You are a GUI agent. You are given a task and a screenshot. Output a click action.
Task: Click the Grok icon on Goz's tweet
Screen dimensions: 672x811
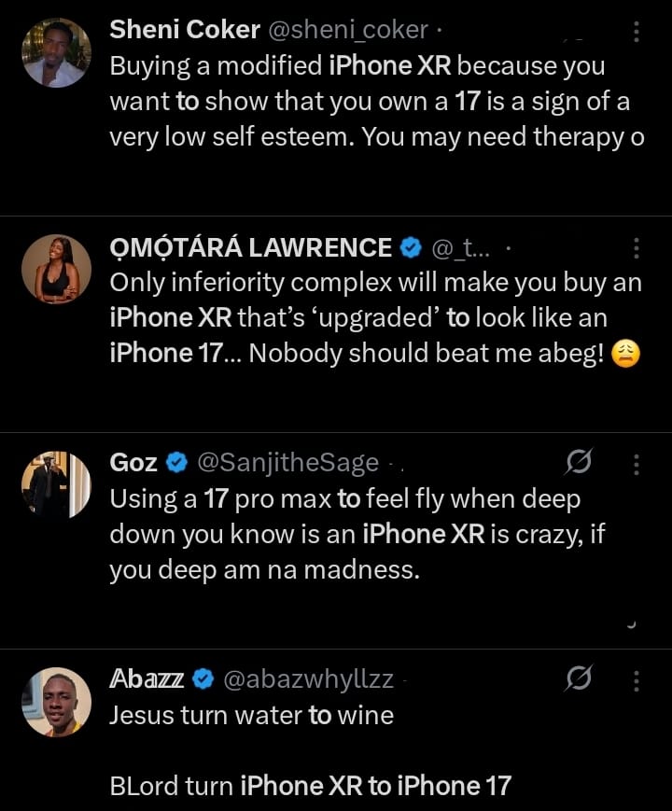pos(580,463)
